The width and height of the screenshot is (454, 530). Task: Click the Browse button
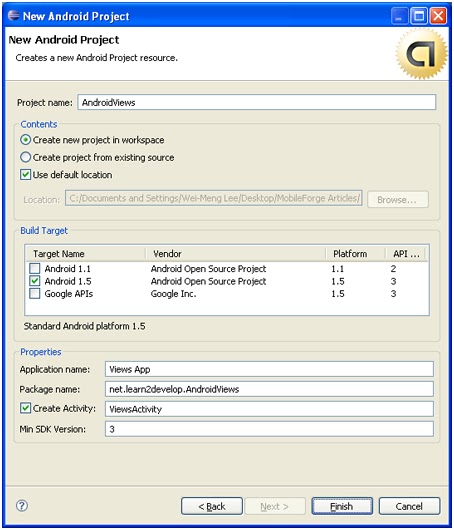398,199
